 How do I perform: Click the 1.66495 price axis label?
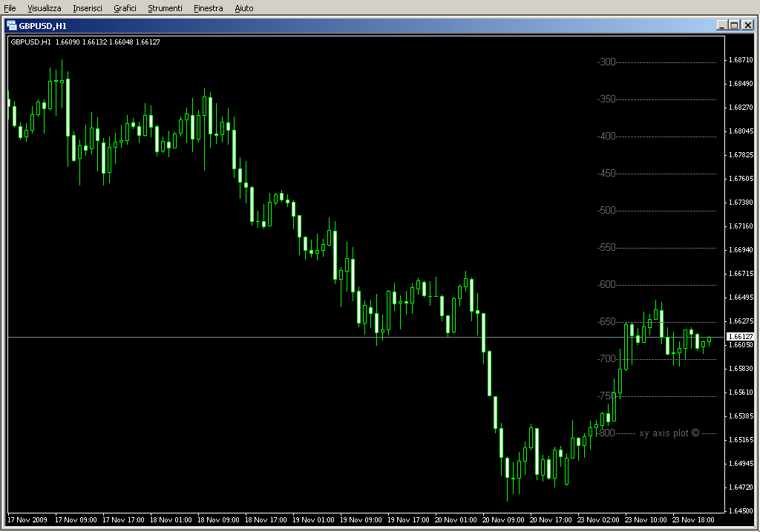tap(741, 298)
